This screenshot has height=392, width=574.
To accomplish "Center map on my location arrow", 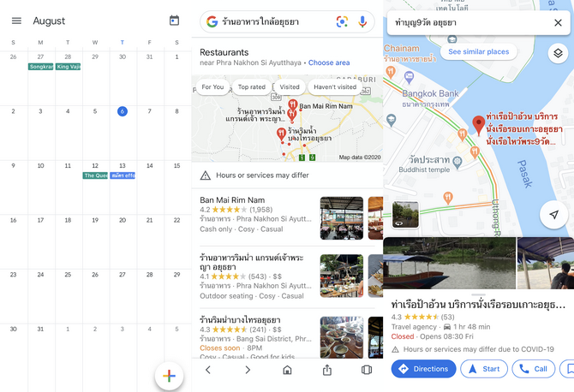I will pos(553,215).
